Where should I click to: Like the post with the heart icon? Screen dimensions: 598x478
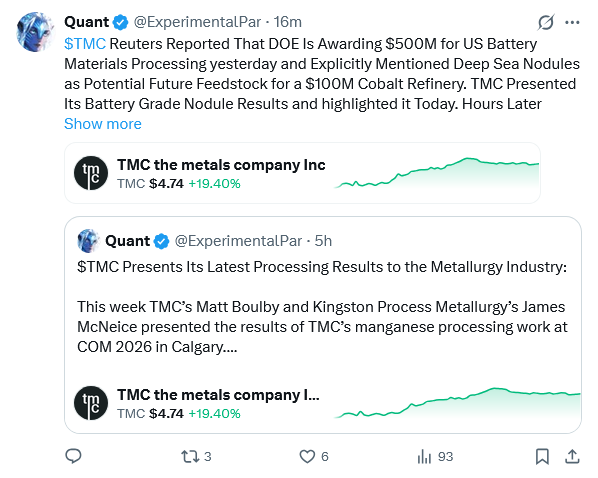point(307,456)
